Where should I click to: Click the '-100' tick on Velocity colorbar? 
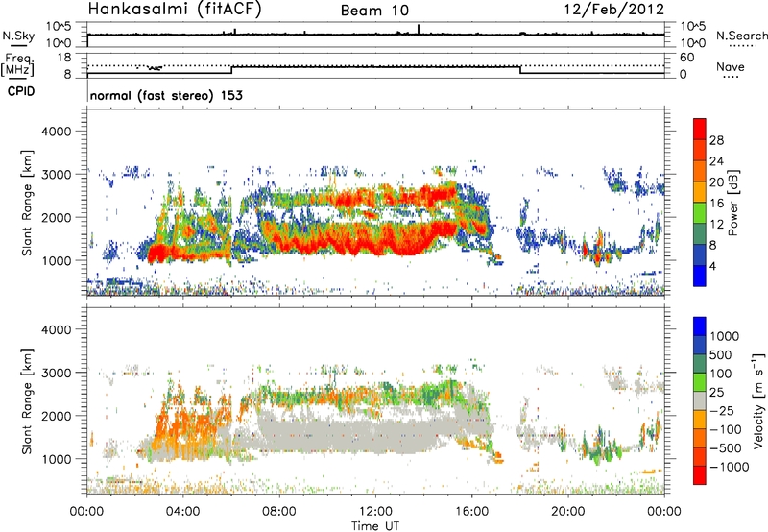(725, 429)
